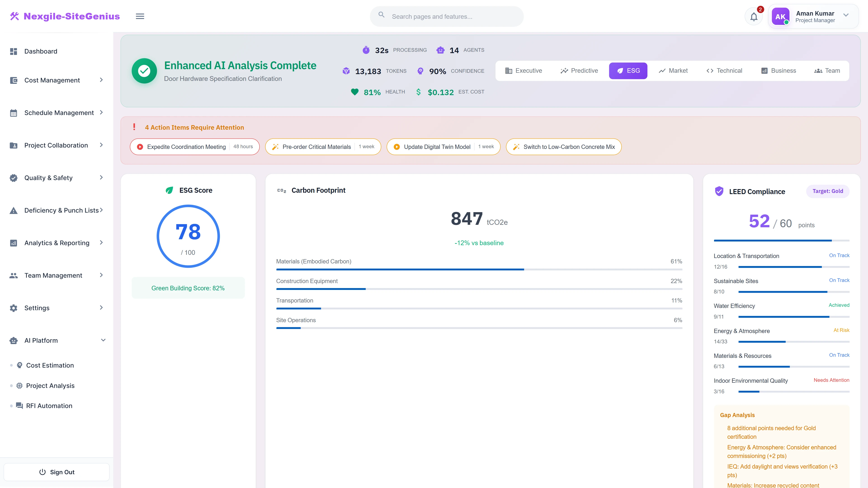The image size is (868, 488).
Task: Open RFI Automation chat icon item
Action: point(19,406)
